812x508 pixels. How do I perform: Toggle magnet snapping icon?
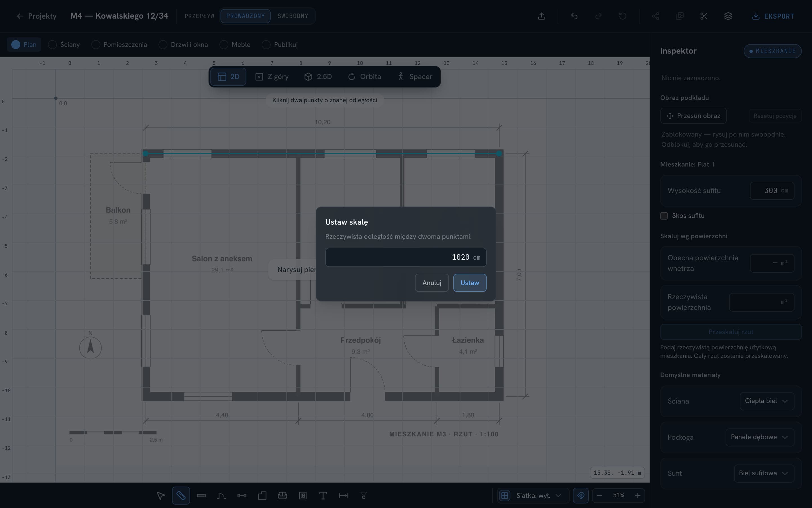click(581, 496)
